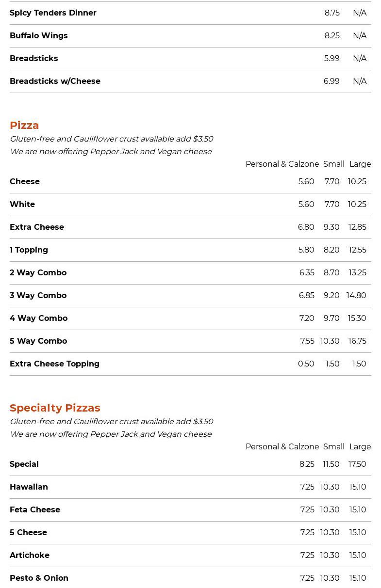Click the Buffalo Wings menu item
This screenshot has height=588, width=381.
[x=39, y=35]
